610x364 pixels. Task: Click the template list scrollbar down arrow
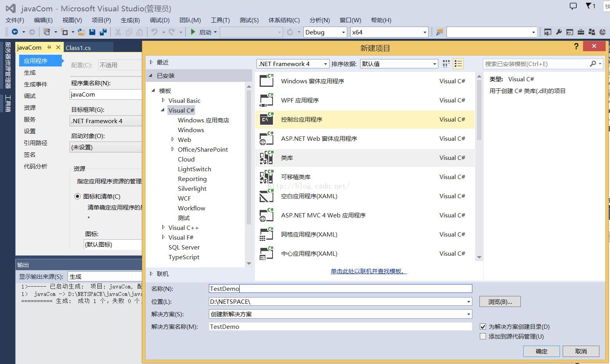pos(479,257)
